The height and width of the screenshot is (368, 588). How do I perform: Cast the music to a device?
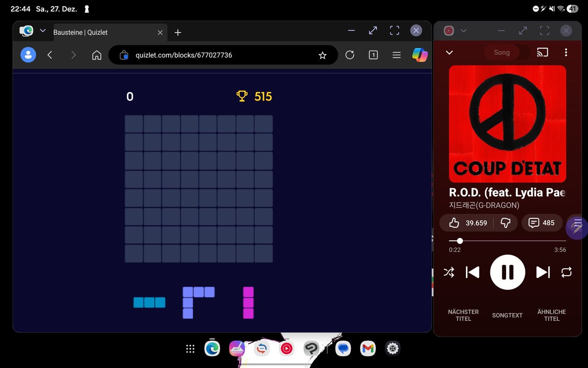(542, 52)
